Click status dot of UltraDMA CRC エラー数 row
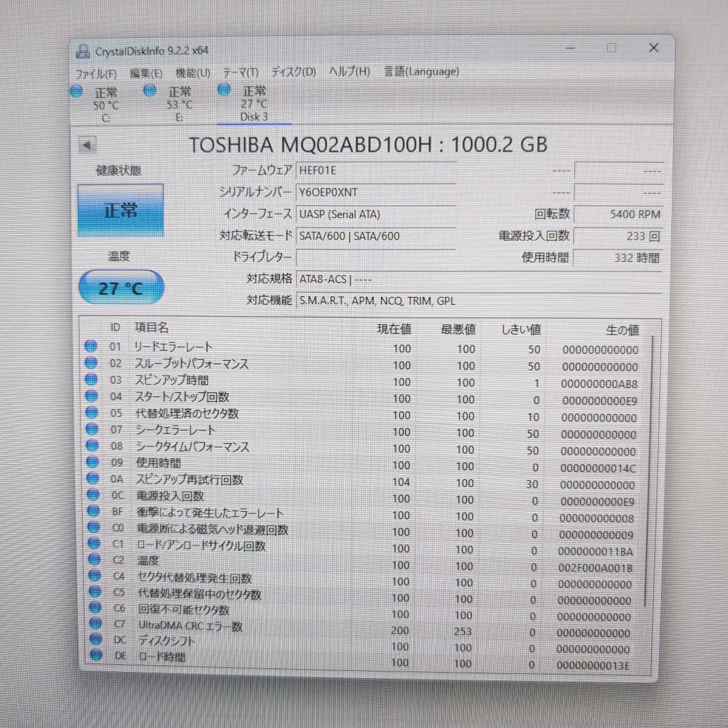Image resolution: width=728 pixels, height=728 pixels. tap(95, 622)
